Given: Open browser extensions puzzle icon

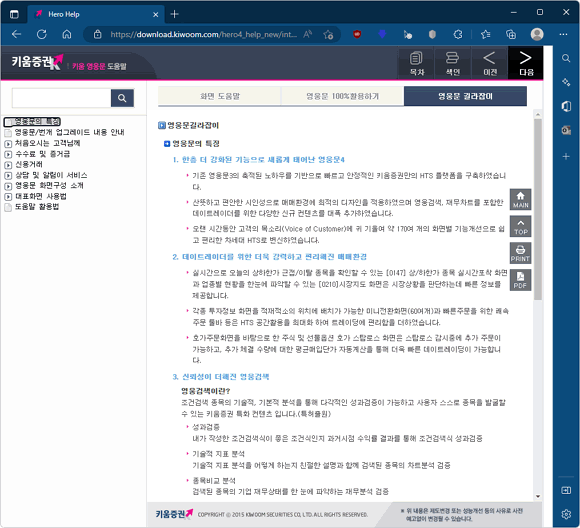Looking at the screenshot, I should pos(458,34).
